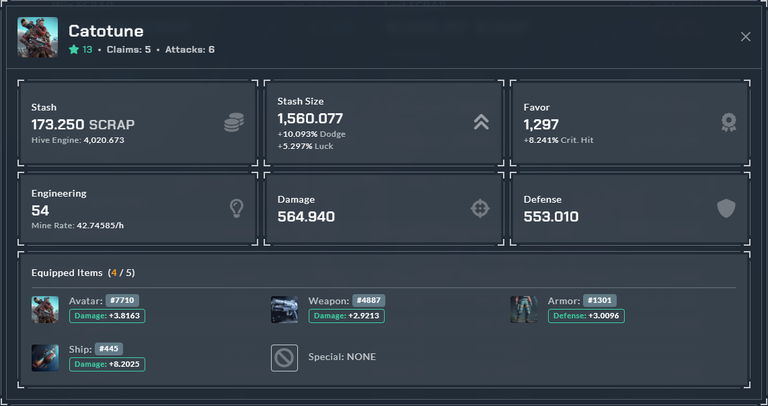Image resolution: width=768 pixels, height=406 pixels.
Task: Close the Catotune player details panel
Action: coord(745,37)
